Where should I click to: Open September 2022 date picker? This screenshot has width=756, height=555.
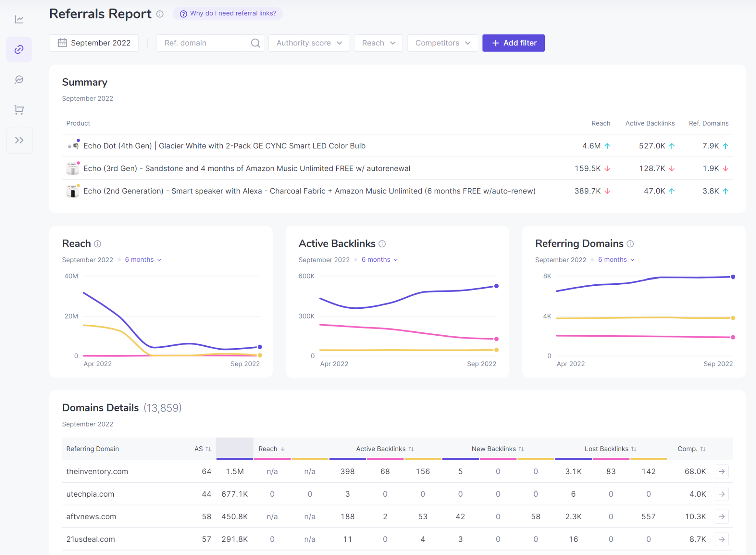click(x=94, y=43)
